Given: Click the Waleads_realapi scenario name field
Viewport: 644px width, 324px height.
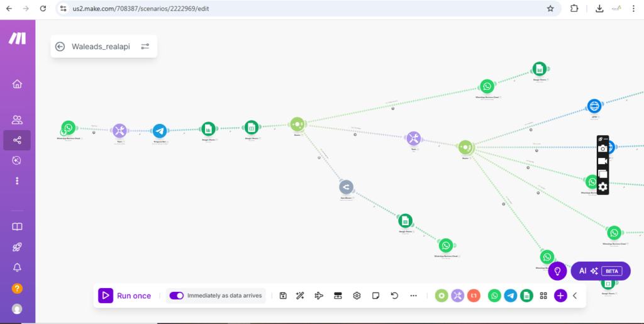Looking at the screenshot, I should click(101, 47).
